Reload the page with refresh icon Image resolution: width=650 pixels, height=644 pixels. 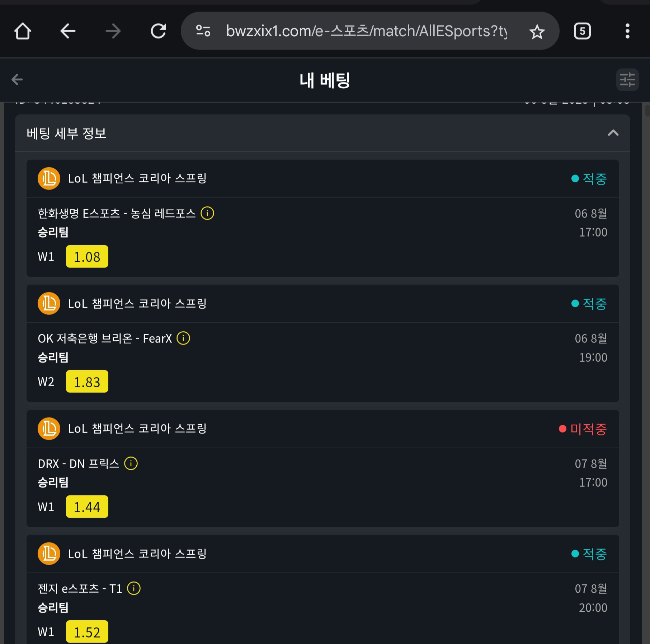click(x=158, y=31)
